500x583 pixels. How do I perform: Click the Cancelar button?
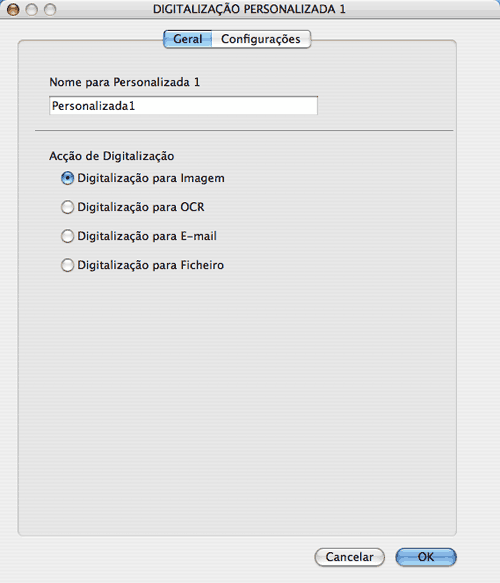click(349, 557)
